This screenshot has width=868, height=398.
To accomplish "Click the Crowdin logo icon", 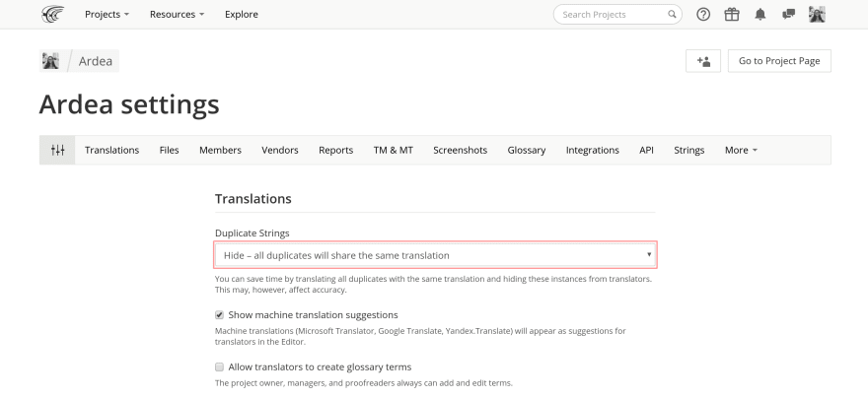I will coord(52,14).
